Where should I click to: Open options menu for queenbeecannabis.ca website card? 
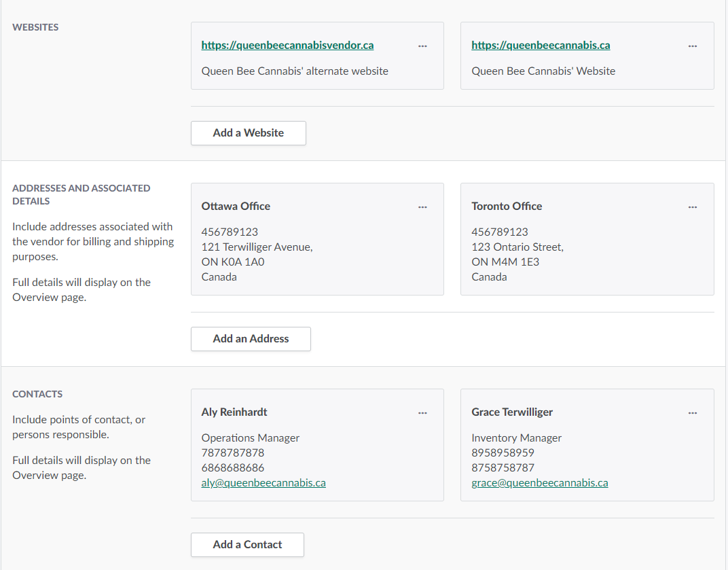click(x=692, y=46)
